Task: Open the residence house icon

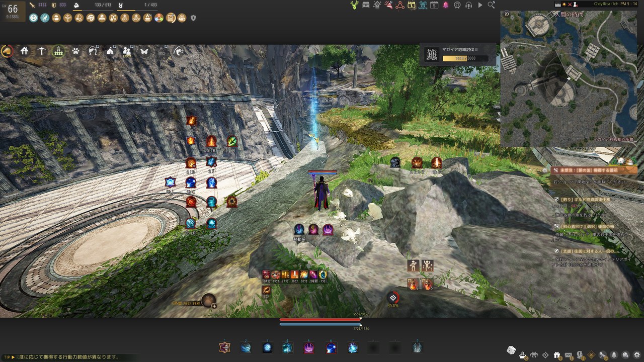Action: pos(24,51)
